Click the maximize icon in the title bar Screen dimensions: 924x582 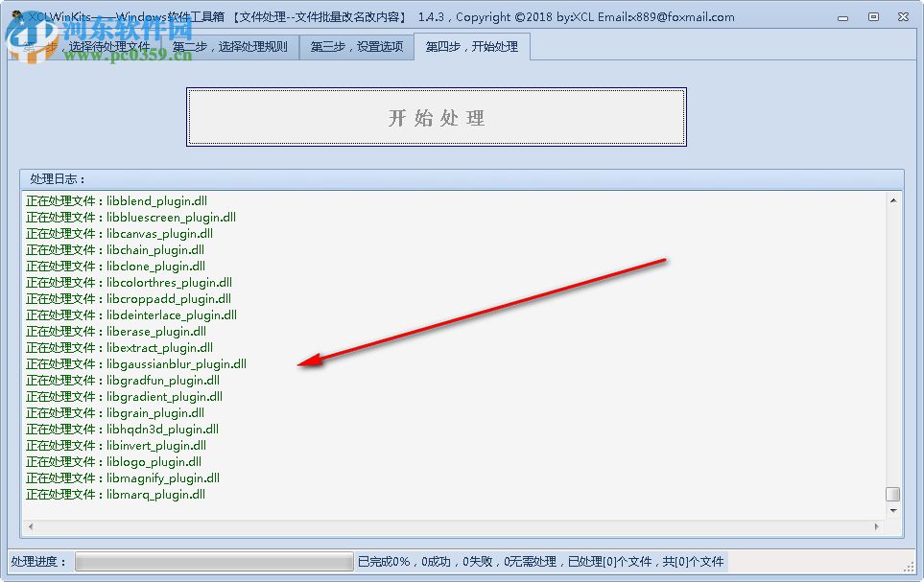tap(872, 16)
